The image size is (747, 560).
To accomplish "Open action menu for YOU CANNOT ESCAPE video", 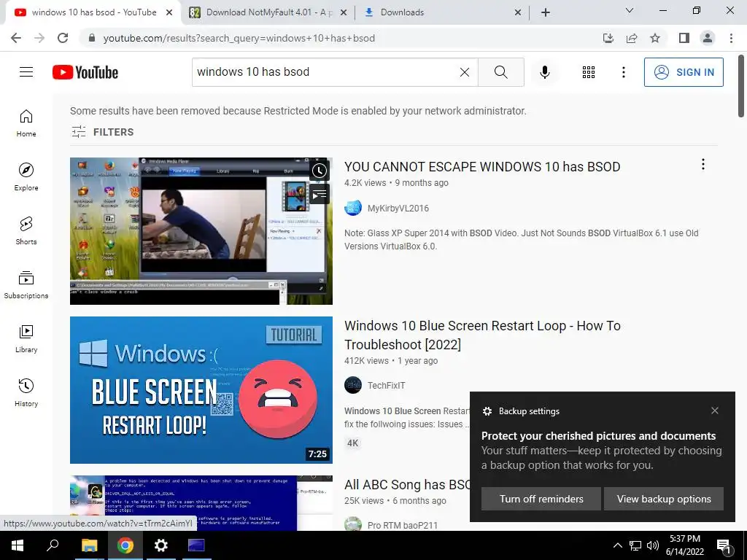I will [x=703, y=164].
